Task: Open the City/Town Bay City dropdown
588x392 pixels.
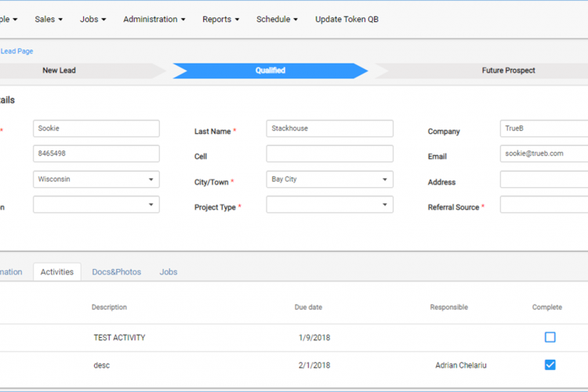Action: pyautogui.click(x=329, y=180)
